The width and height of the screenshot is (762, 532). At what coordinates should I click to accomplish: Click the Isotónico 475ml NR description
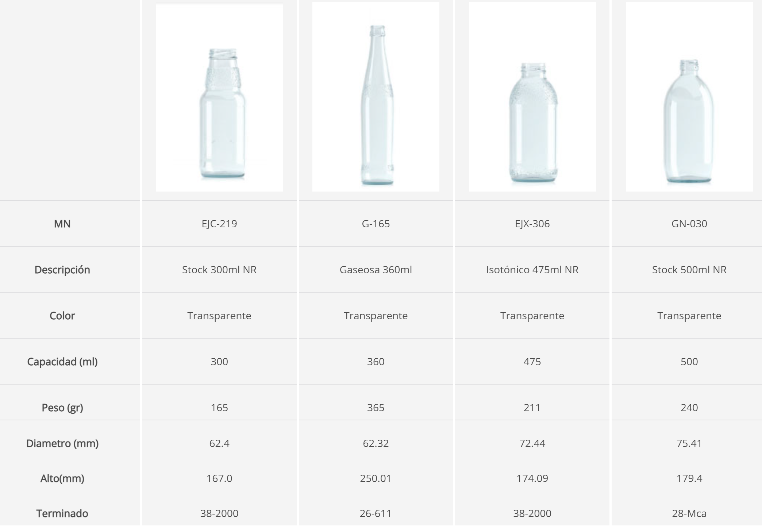tap(532, 270)
